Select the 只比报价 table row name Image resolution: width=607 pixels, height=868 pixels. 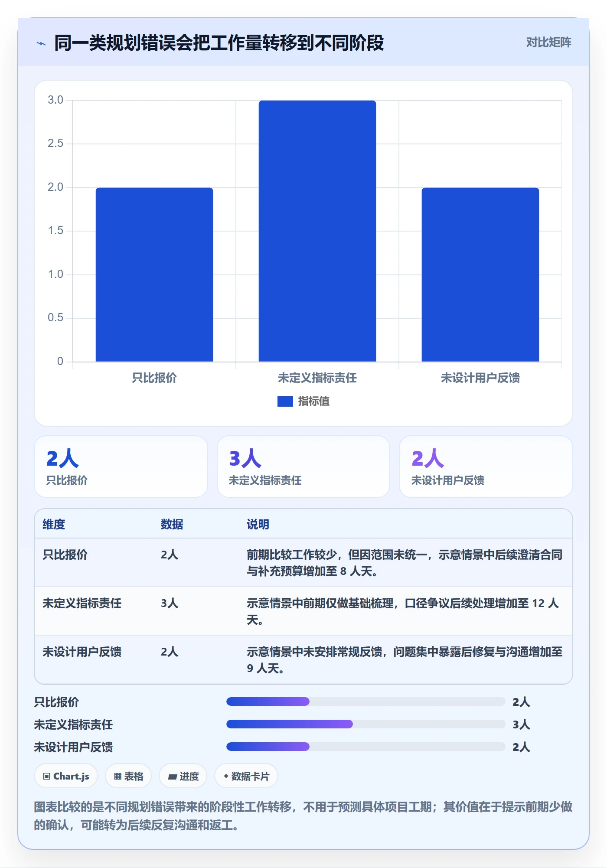tap(65, 555)
